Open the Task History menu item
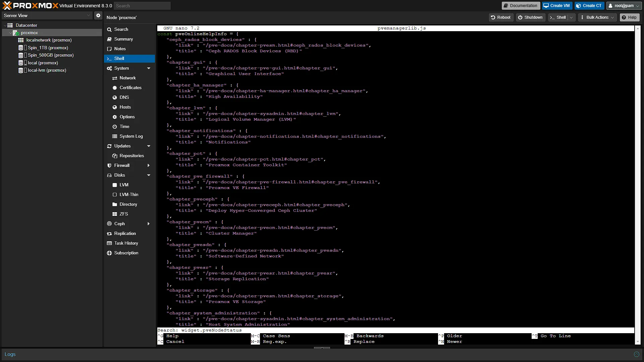 129,243
